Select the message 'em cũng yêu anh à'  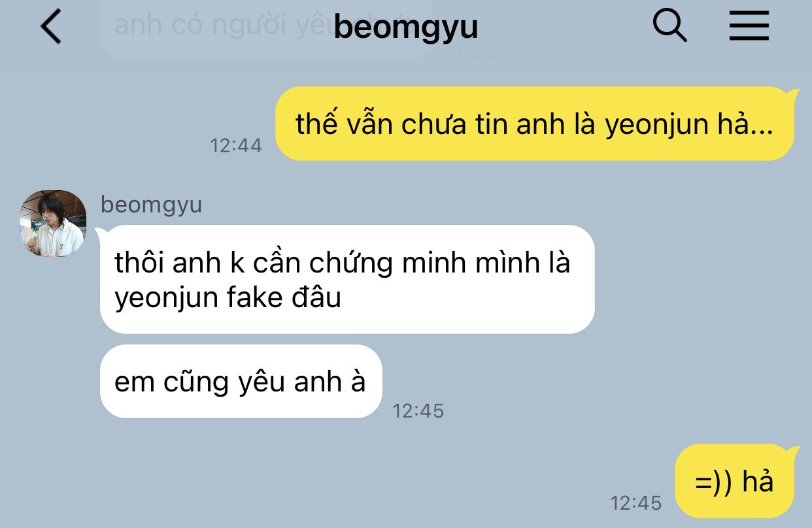tap(241, 381)
